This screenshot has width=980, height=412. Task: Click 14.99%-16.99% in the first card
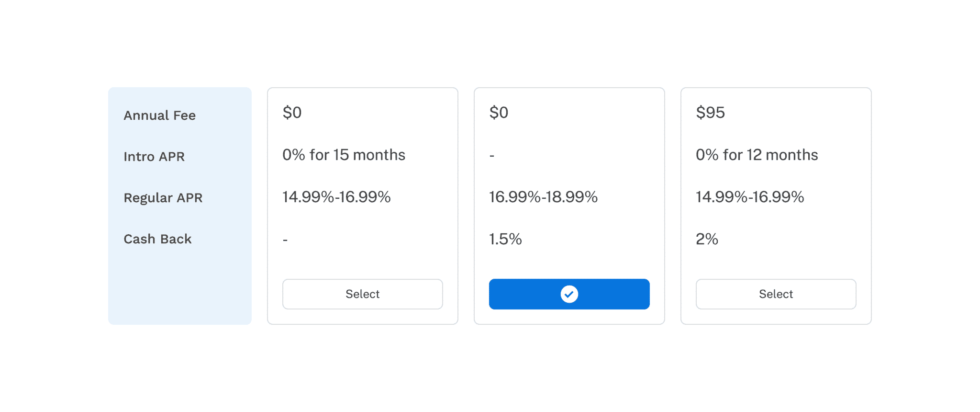point(336,197)
